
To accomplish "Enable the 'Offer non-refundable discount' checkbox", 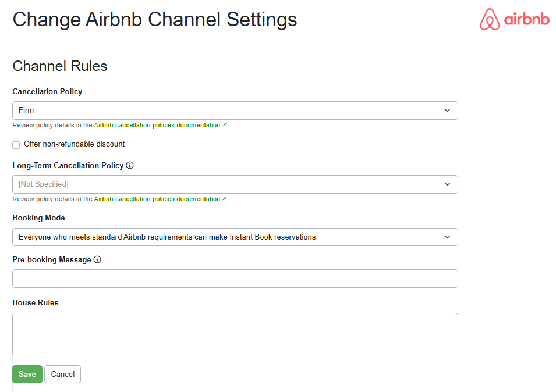I will click(x=16, y=144).
